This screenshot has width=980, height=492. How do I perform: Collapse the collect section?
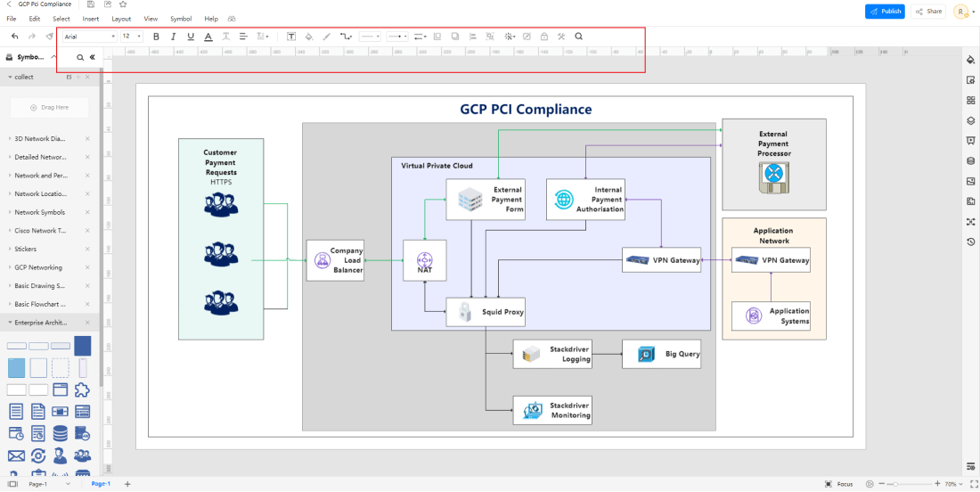pyautogui.click(x=10, y=77)
